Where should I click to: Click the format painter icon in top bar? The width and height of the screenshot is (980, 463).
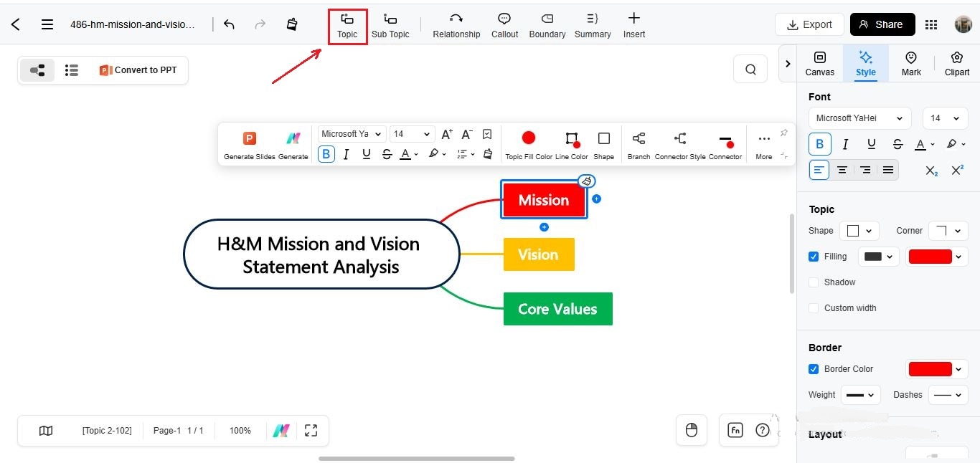[292, 24]
